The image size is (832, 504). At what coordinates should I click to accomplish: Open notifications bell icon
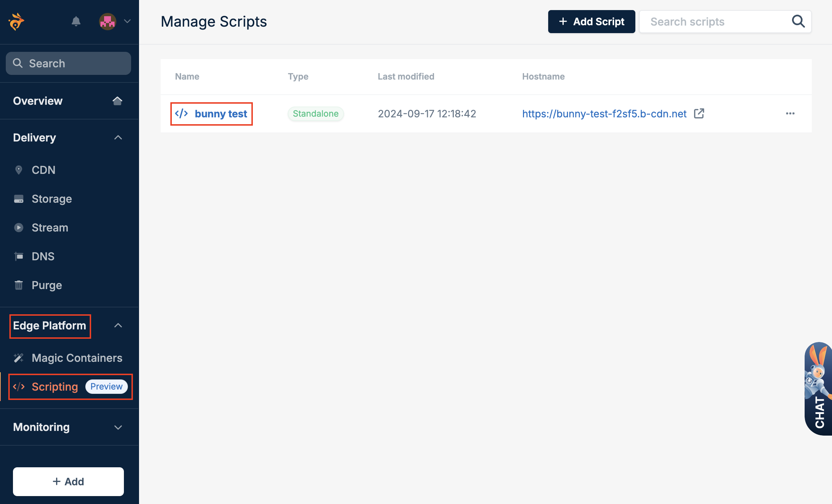coord(76,22)
